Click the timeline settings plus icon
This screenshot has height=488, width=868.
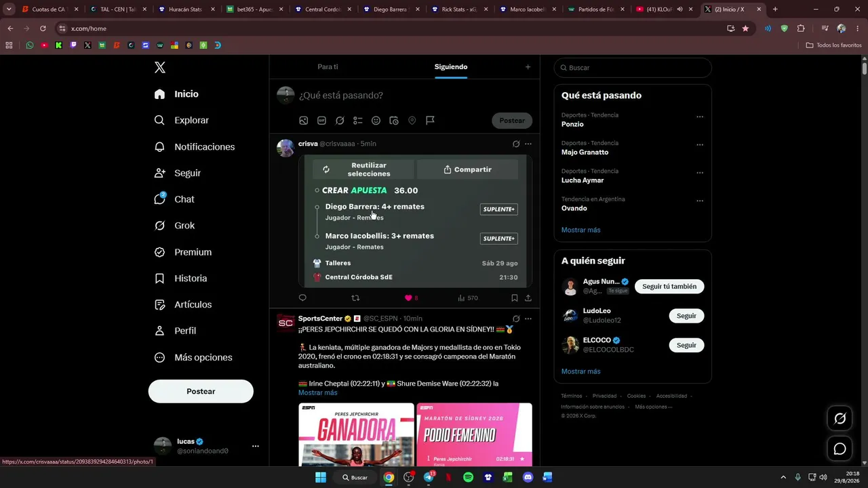(x=528, y=67)
